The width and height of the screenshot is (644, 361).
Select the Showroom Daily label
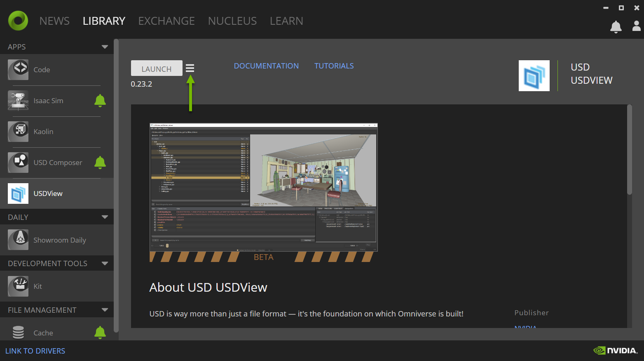60,240
